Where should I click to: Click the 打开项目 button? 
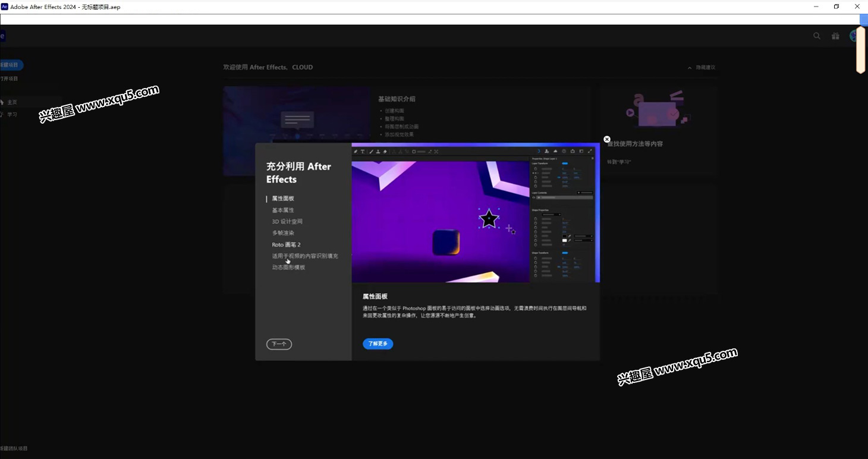(x=9, y=78)
